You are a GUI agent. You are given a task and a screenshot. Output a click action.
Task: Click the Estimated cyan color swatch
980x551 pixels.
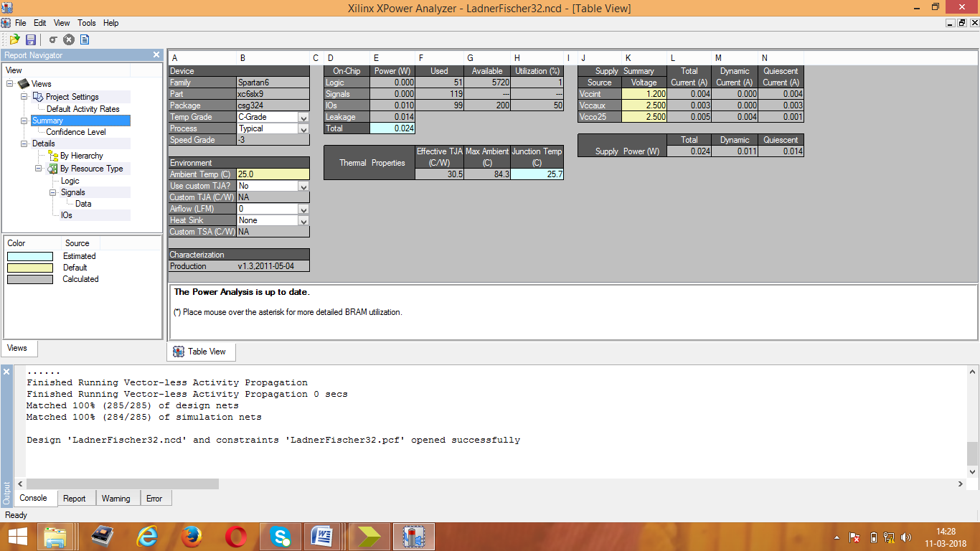[30, 256]
